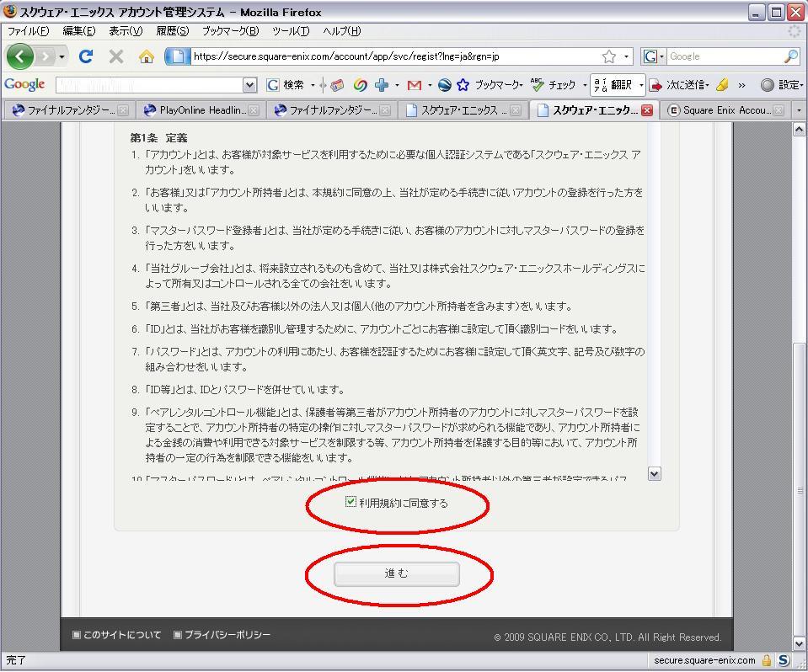Image resolution: width=808 pixels, height=672 pixels.
Task: Click the 翻訳 translate button
Action: [613, 85]
